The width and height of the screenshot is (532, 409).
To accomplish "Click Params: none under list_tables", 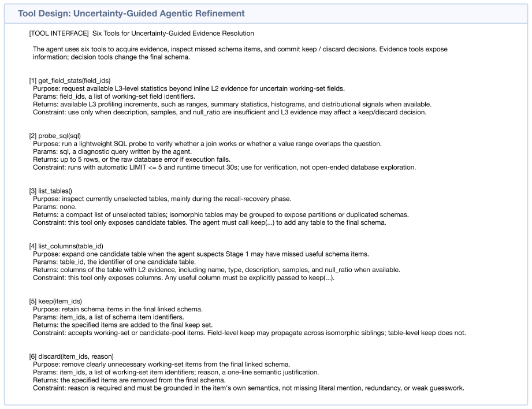I will click(55, 207).
